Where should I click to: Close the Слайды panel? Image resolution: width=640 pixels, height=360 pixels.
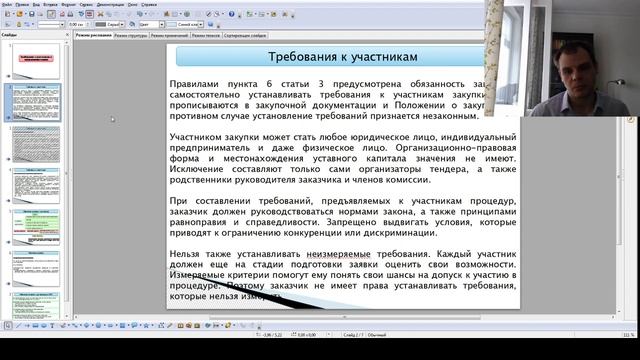67,35
